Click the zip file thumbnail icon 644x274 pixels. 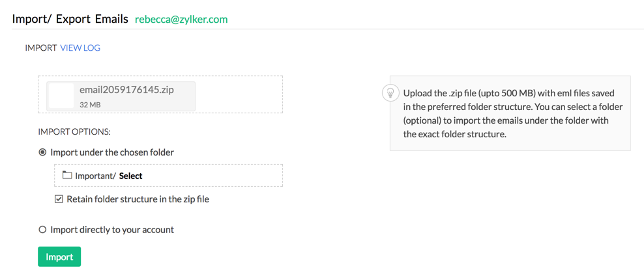(x=61, y=96)
